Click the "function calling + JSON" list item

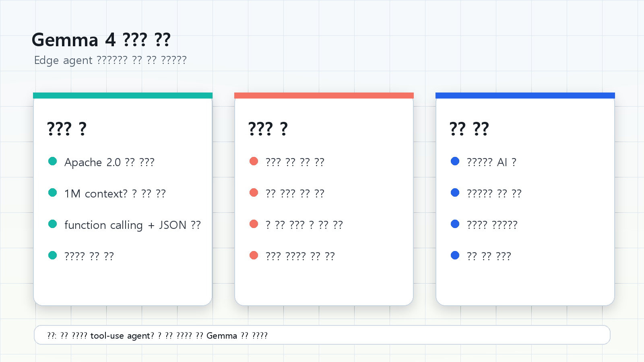click(132, 225)
